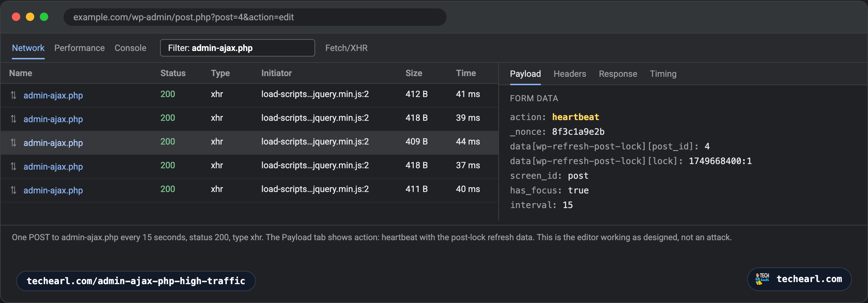The image size is (868, 303).
Task: Click the browser address bar URL
Action: [x=255, y=17]
